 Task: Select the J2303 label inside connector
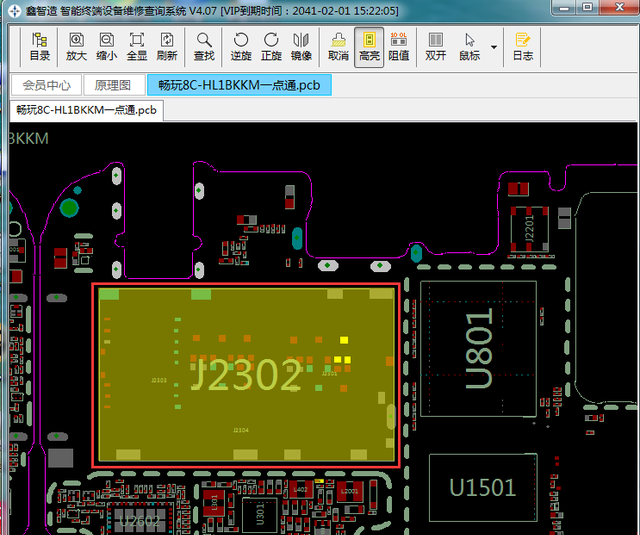coord(159,380)
